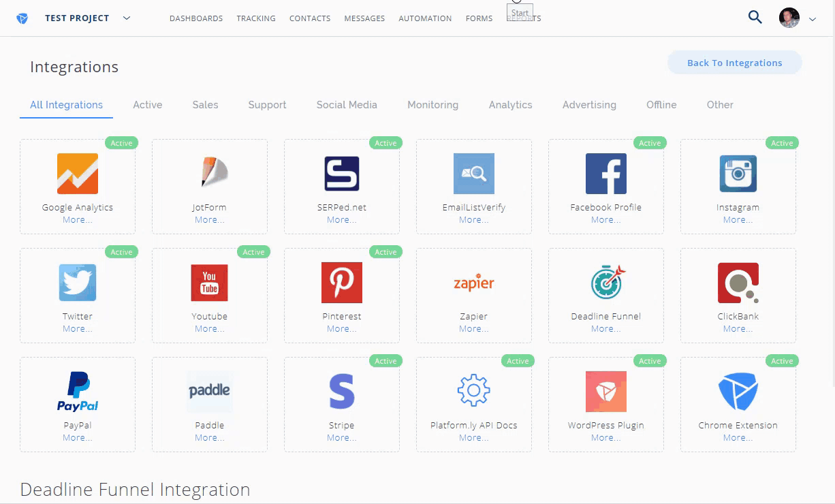Viewport: 835px width, 504px height.
Task: Open the PayPal logo
Action: pyautogui.click(x=78, y=392)
